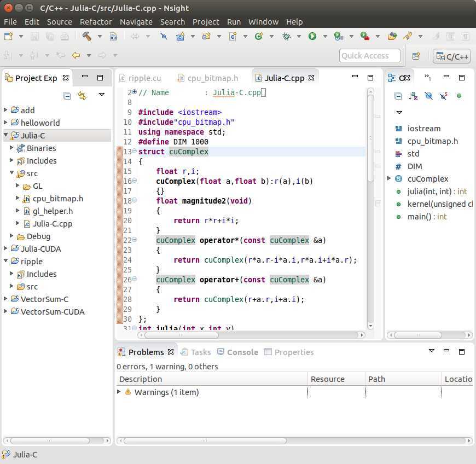476x464 pixels.
Task: Switch to the Properties tab
Action: tap(289, 352)
